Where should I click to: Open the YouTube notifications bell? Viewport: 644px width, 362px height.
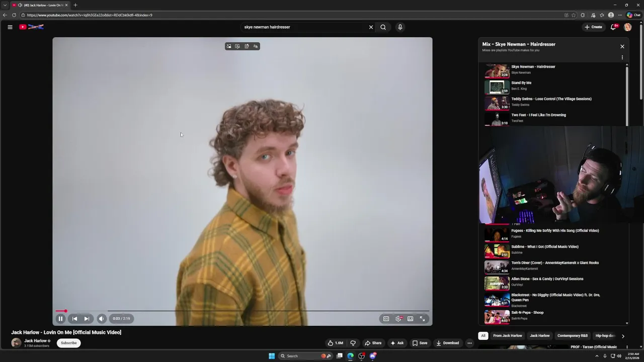click(x=613, y=27)
